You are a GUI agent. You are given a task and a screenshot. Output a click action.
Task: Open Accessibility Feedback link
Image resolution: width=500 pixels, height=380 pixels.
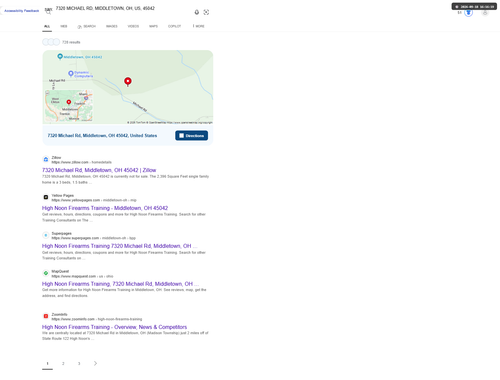click(x=22, y=11)
